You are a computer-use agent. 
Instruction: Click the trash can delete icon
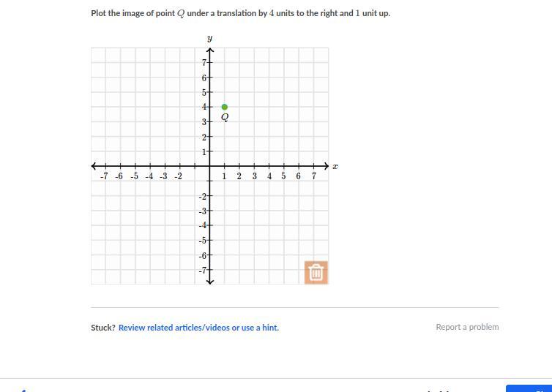(x=316, y=272)
